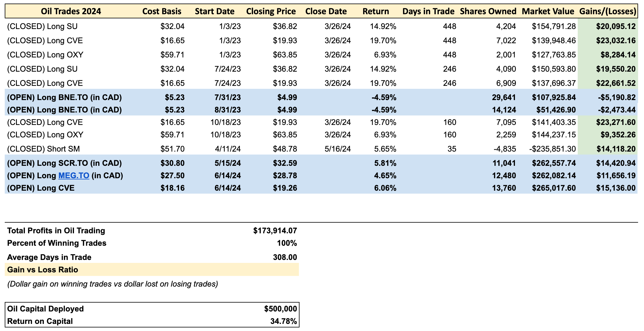The image size is (644, 331).
Task: Select the Gains/(Losses) column header
Action: pos(608,11)
